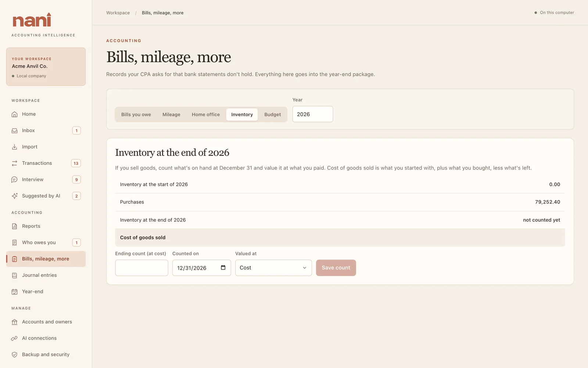Click the Purchases amount 79,252.40
The height and width of the screenshot is (368, 588).
coord(548,202)
